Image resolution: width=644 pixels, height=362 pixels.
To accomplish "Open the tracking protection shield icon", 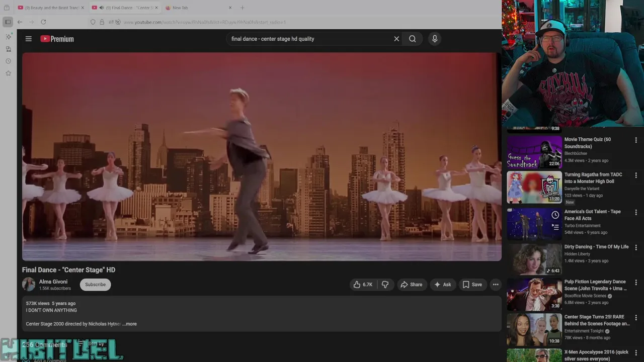I will [93, 22].
